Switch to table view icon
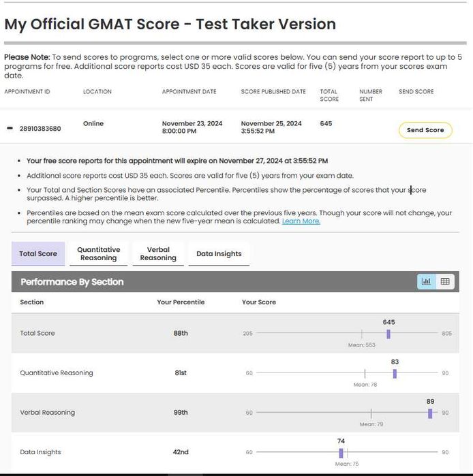Viewport: 473px width, 476px height. [445, 281]
